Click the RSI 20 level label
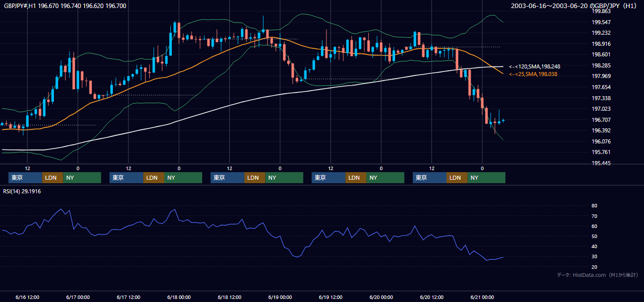This screenshot has width=644, height=302. click(x=595, y=267)
